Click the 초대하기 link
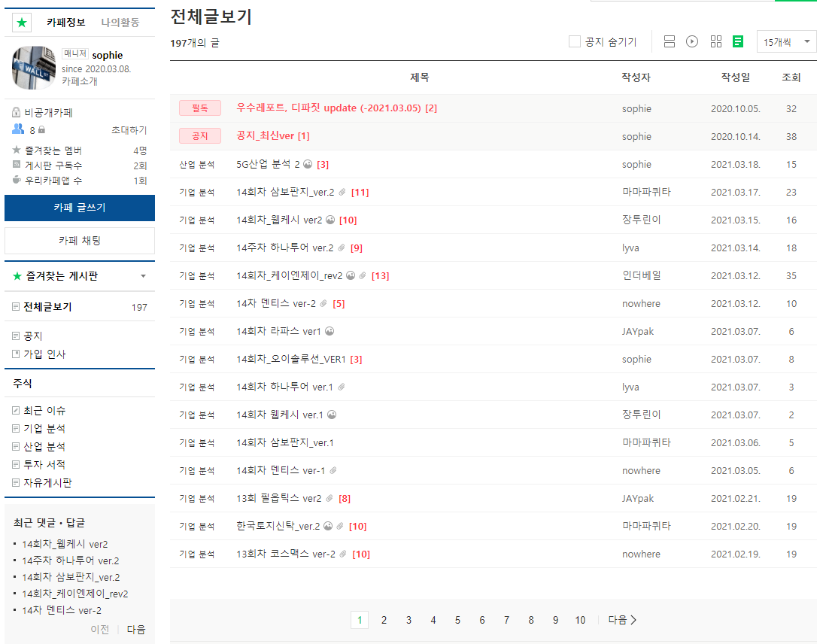 [x=129, y=129]
